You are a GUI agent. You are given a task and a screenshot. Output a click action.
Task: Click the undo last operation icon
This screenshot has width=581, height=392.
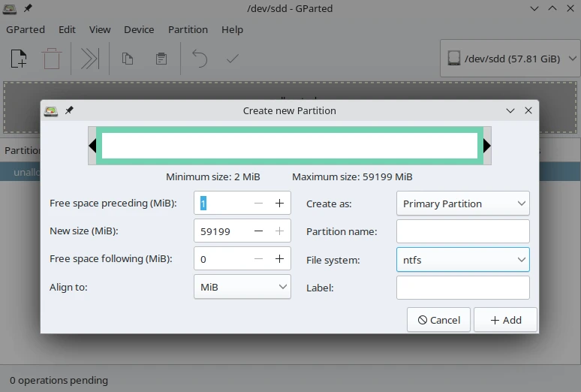tap(199, 59)
